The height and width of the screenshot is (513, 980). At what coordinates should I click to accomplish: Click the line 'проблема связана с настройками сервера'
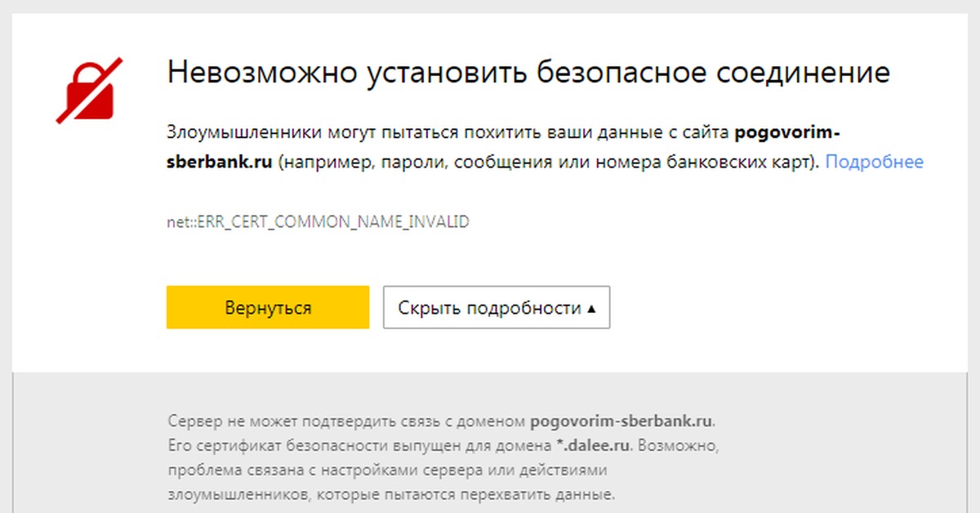389,471
